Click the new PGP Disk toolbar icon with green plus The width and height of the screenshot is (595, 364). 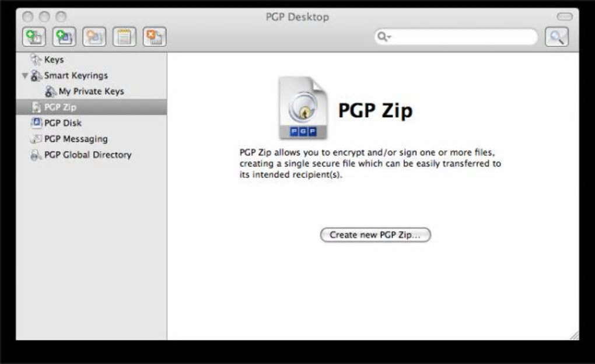tap(64, 37)
